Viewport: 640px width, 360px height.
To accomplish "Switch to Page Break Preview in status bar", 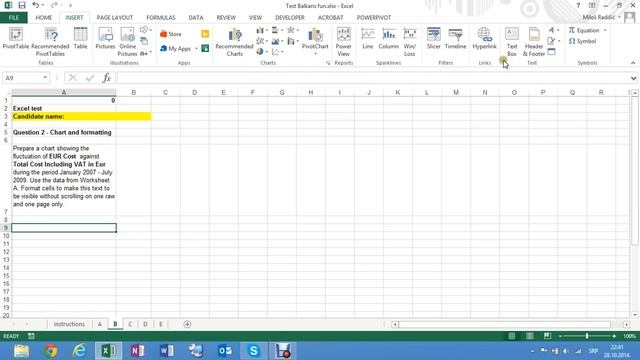I will click(x=547, y=336).
